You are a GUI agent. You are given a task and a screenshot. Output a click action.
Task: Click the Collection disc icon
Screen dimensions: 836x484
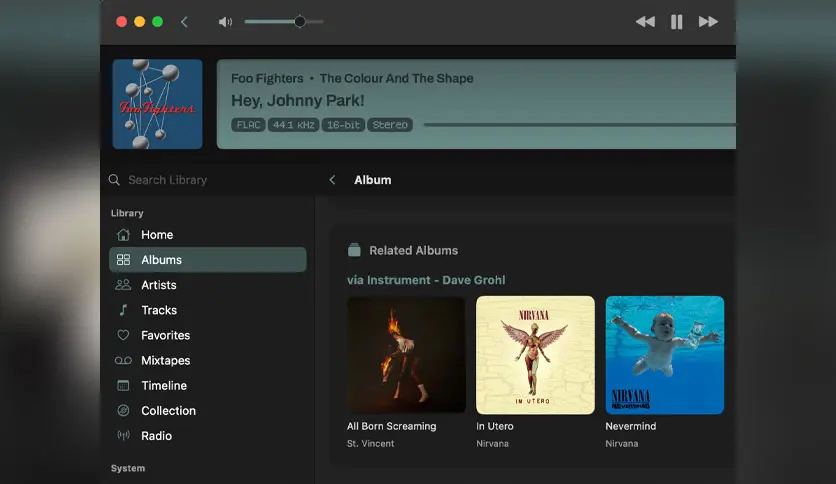[x=123, y=410]
